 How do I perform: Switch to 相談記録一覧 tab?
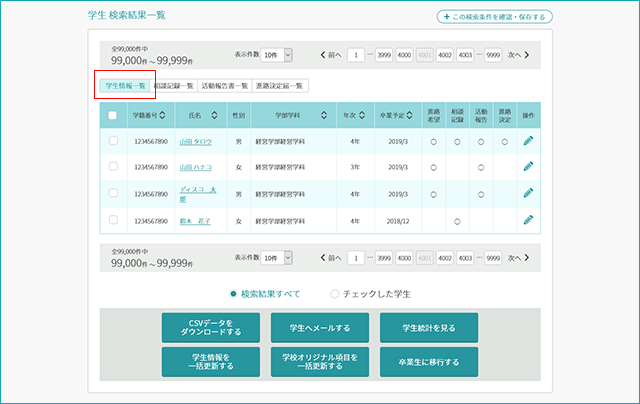point(173,86)
